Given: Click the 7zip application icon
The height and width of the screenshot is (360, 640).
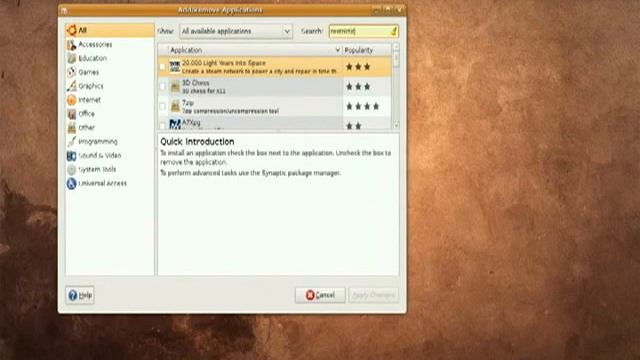Looking at the screenshot, I should [175, 106].
